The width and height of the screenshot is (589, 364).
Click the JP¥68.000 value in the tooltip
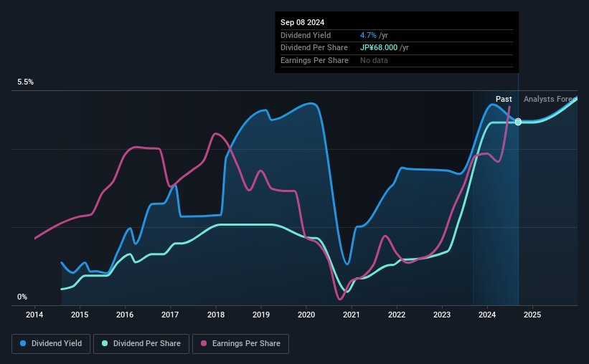tap(383, 47)
